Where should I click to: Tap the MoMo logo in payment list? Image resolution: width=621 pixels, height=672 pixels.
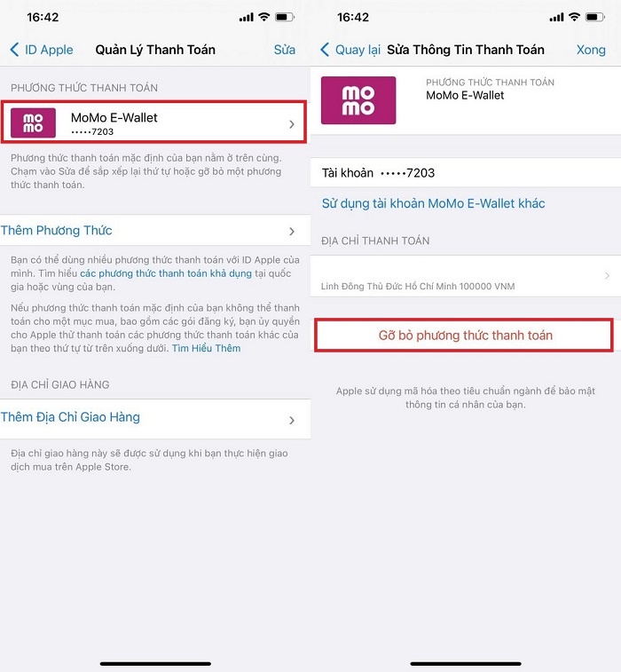coord(33,123)
